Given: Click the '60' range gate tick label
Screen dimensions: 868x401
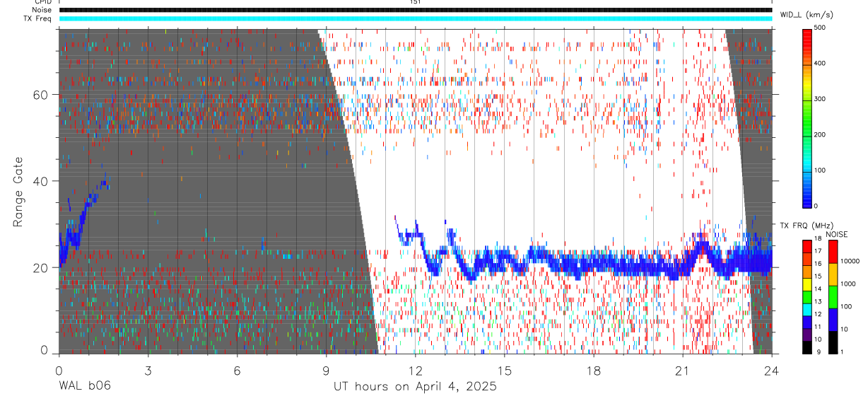Looking at the screenshot, I should pyautogui.click(x=41, y=95).
